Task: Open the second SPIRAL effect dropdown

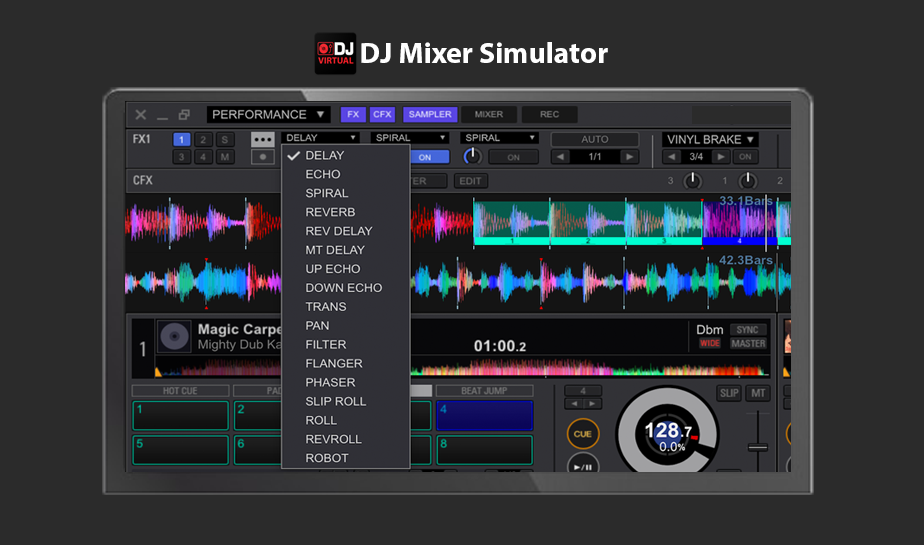Action: 499,138
